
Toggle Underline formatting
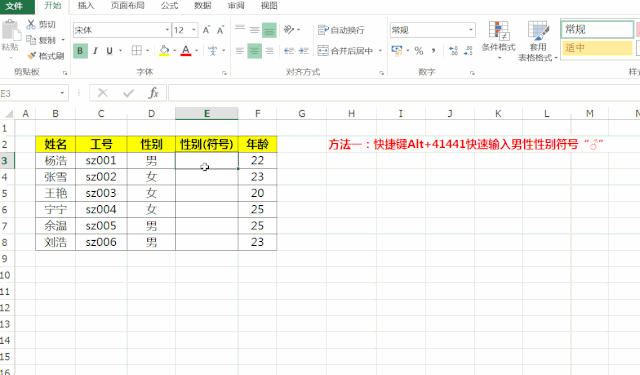pyautogui.click(x=109, y=51)
